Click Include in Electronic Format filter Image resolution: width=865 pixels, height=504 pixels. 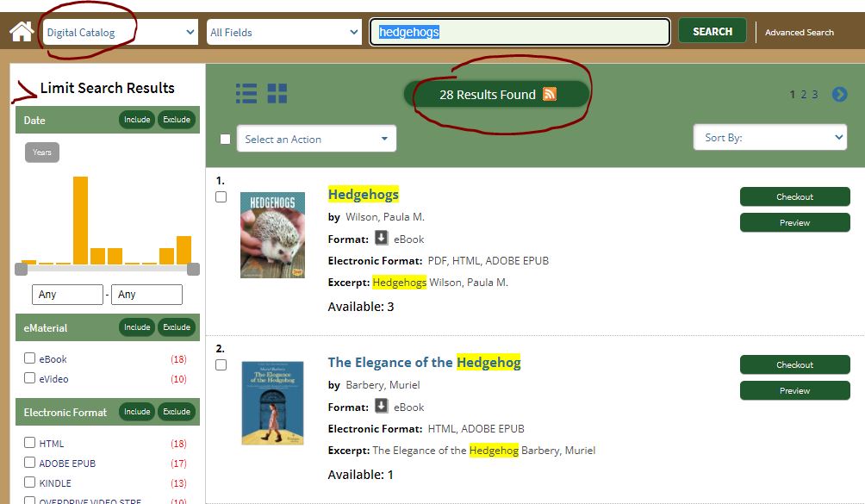(x=137, y=411)
